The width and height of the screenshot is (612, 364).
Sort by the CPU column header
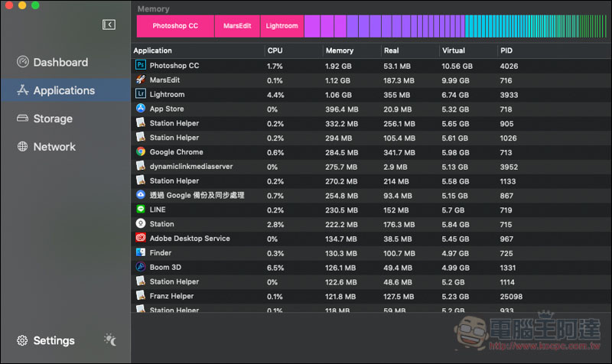pyautogui.click(x=275, y=50)
